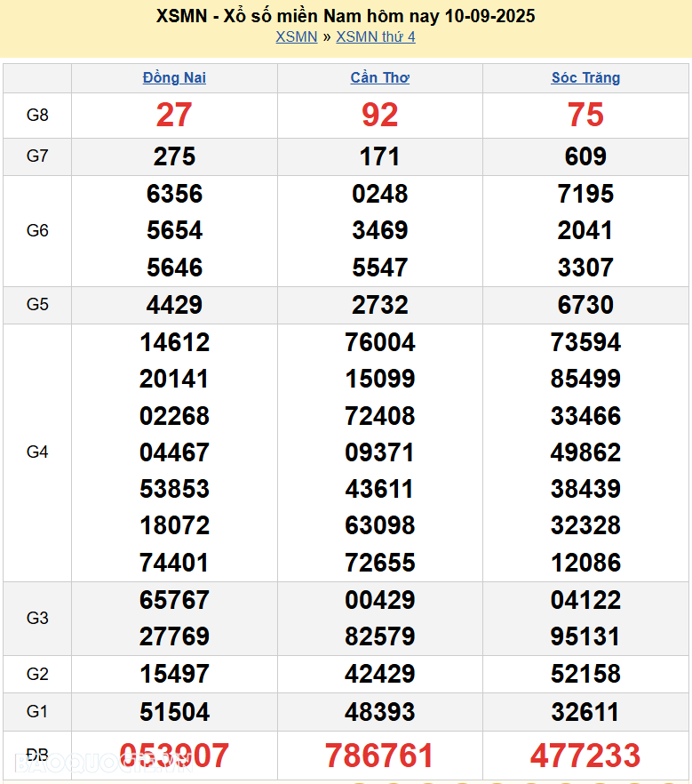This screenshot has width=692, height=784.
Task: Open the XSMN breadcrumb link
Action: tap(296, 36)
